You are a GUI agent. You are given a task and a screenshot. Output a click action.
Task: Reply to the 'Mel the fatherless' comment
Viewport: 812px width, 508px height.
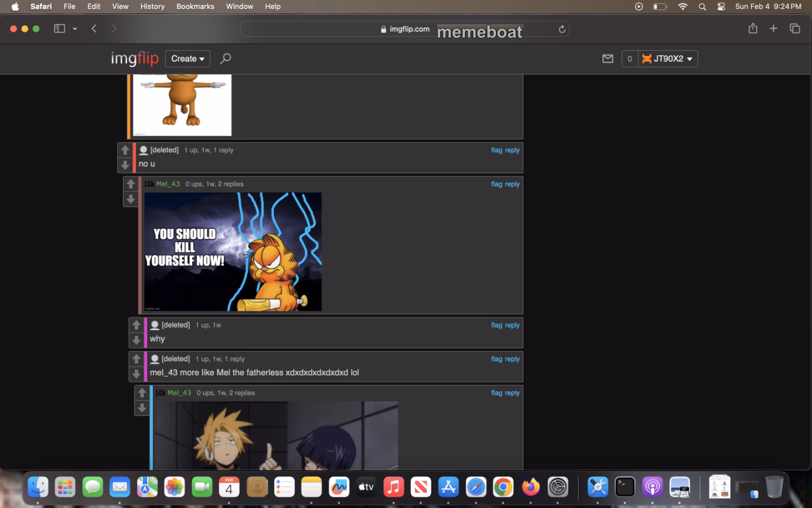pos(512,359)
